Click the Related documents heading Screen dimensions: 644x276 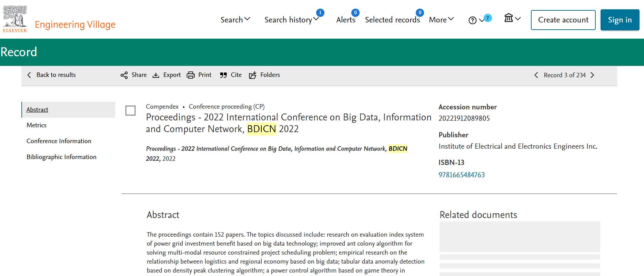coord(478,215)
